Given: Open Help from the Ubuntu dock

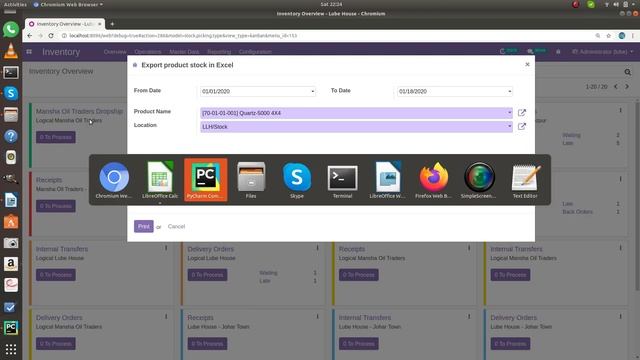Looking at the screenshot, I should coord(11,136).
